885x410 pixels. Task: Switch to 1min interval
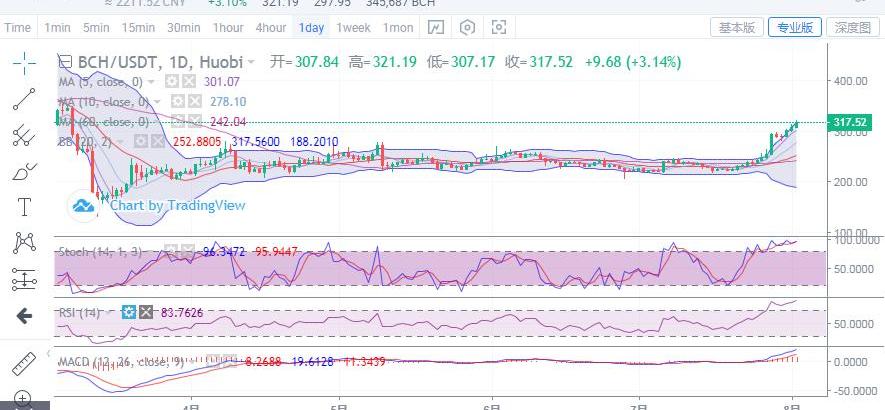tap(58, 27)
